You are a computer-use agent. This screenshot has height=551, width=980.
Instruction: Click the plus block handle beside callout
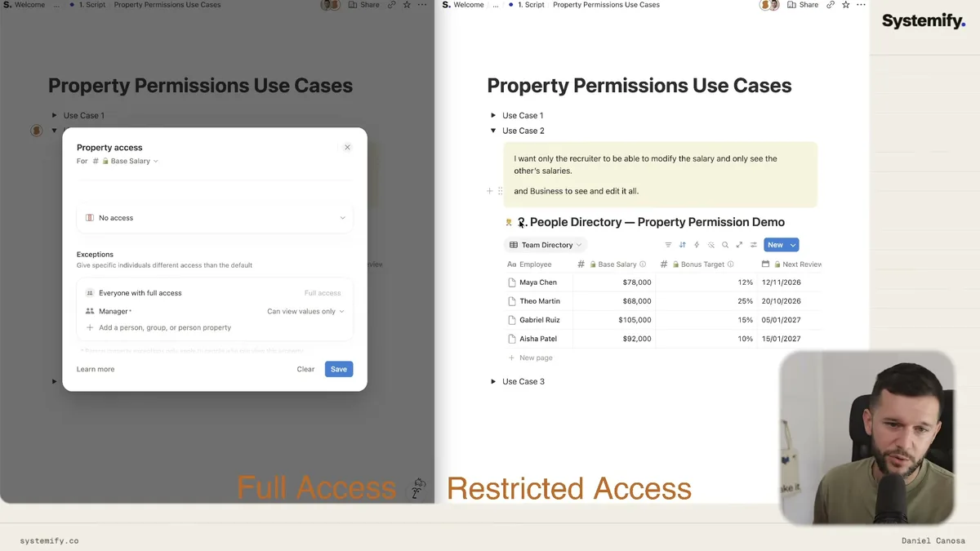(x=489, y=191)
